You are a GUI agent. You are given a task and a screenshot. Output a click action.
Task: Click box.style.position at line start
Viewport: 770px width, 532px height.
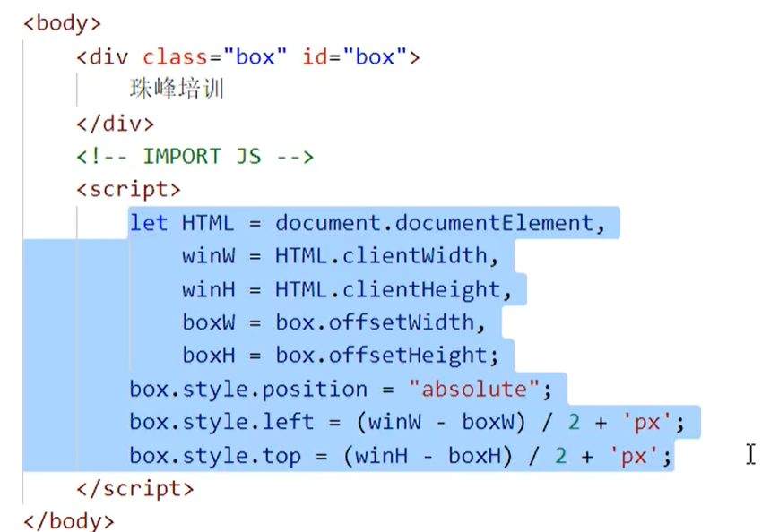[248, 390]
